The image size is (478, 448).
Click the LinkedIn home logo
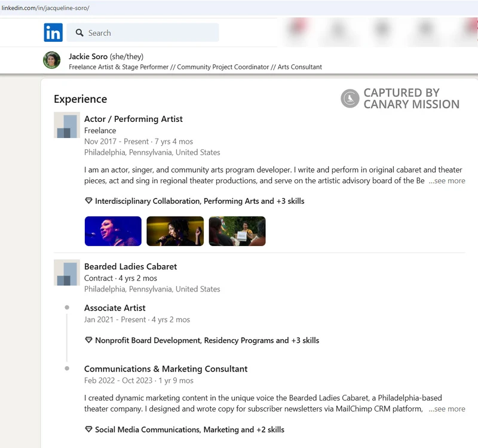53,32
